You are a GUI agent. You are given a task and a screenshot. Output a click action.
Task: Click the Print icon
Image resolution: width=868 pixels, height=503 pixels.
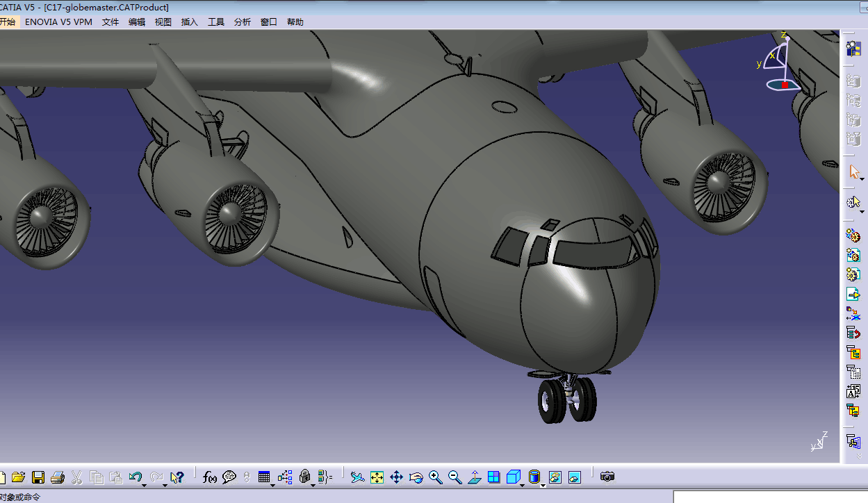click(x=58, y=477)
